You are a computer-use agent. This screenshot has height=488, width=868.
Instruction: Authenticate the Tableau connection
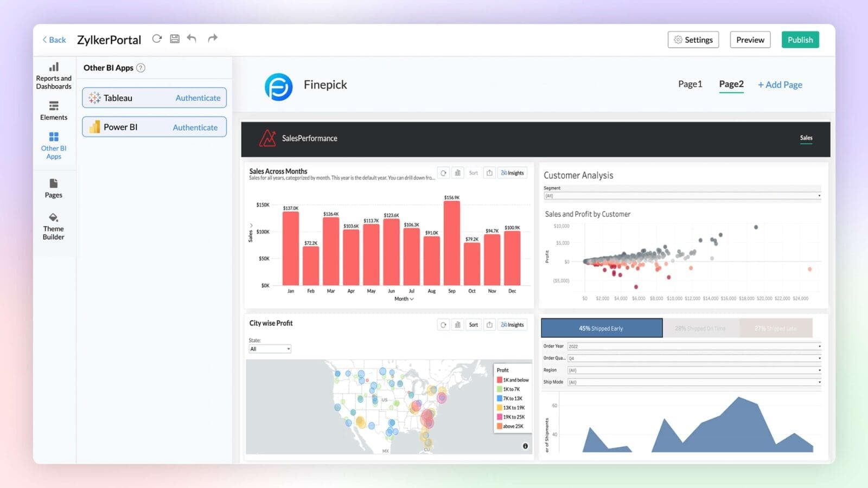[198, 98]
